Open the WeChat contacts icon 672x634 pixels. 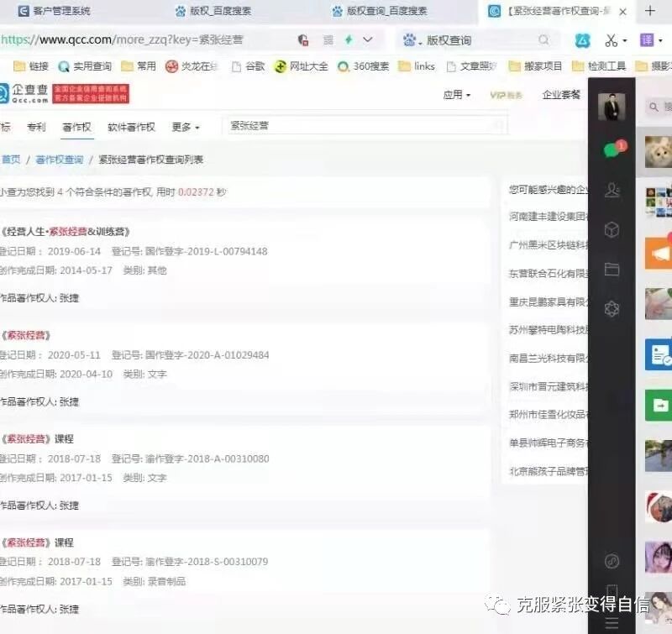click(x=612, y=190)
